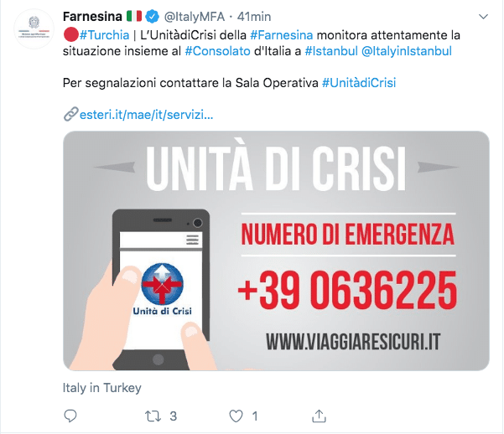Open the #Farnesina hashtag link
The height and width of the screenshot is (434, 504).
point(281,34)
